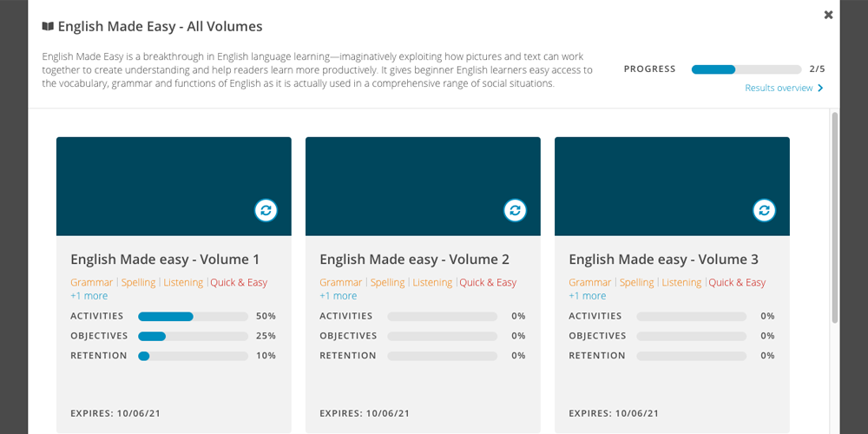
Task: Select the Spelling tag on Volume 2
Action: point(388,282)
